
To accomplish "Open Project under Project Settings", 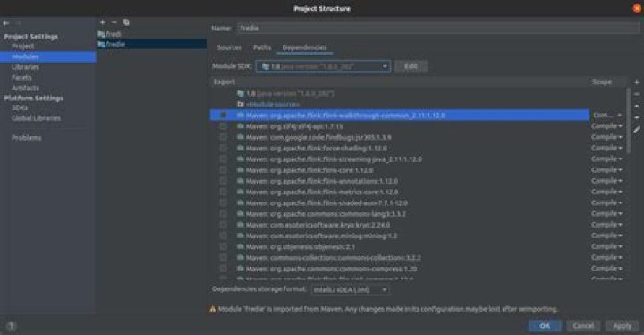I will pyautogui.click(x=23, y=47).
